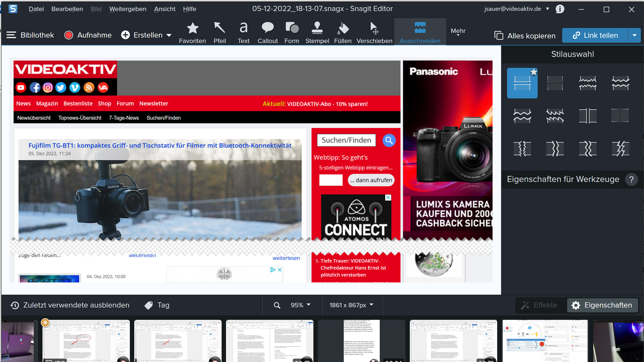Click the Aufnahme record button

(x=88, y=35)
